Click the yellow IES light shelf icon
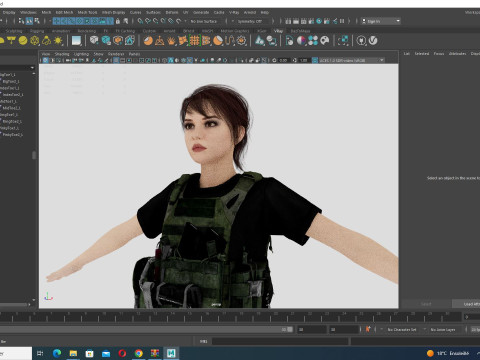 coord(46,41)
